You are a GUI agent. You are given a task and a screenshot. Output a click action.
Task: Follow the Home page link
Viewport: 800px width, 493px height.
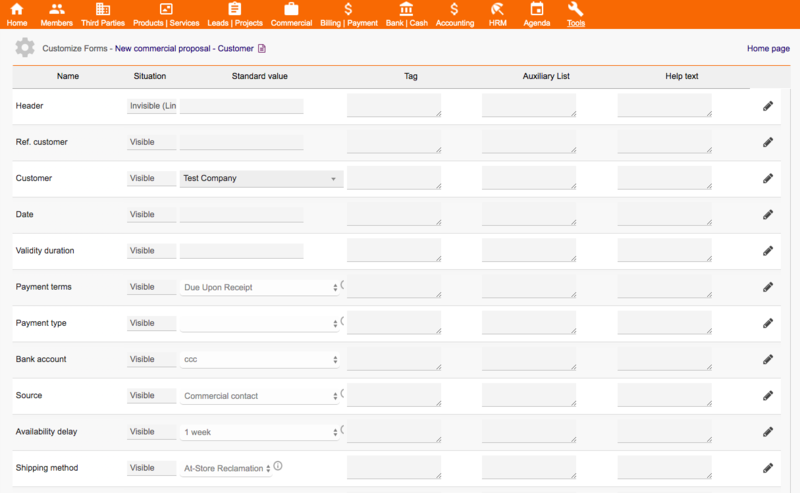tap(768, 48)
